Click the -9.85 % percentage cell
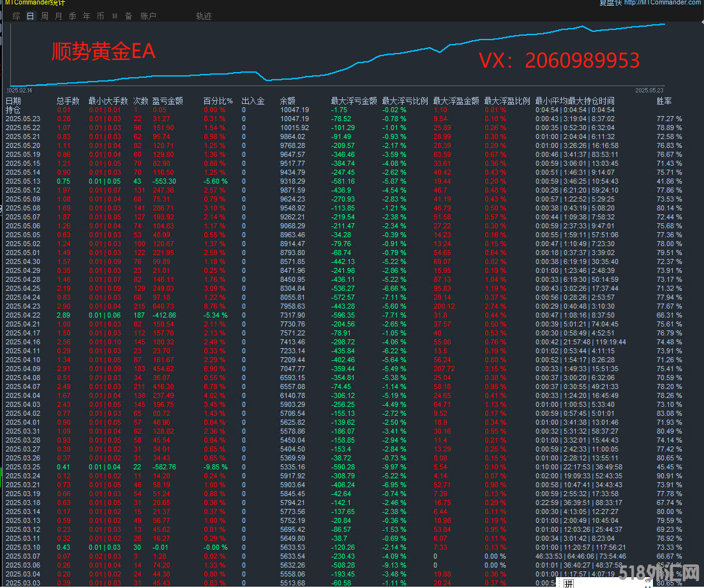The width and height of the screenshot is (704, 588). click(216, 467)
